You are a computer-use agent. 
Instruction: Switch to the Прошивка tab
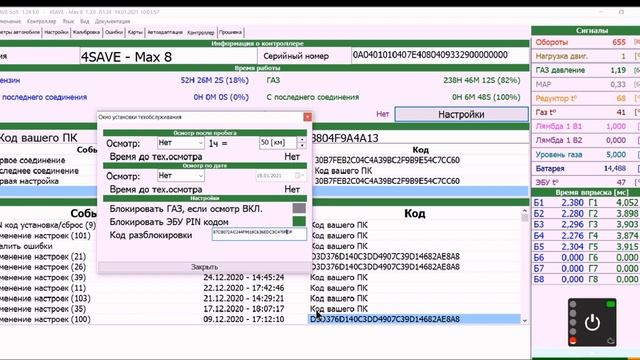[230, 32]
